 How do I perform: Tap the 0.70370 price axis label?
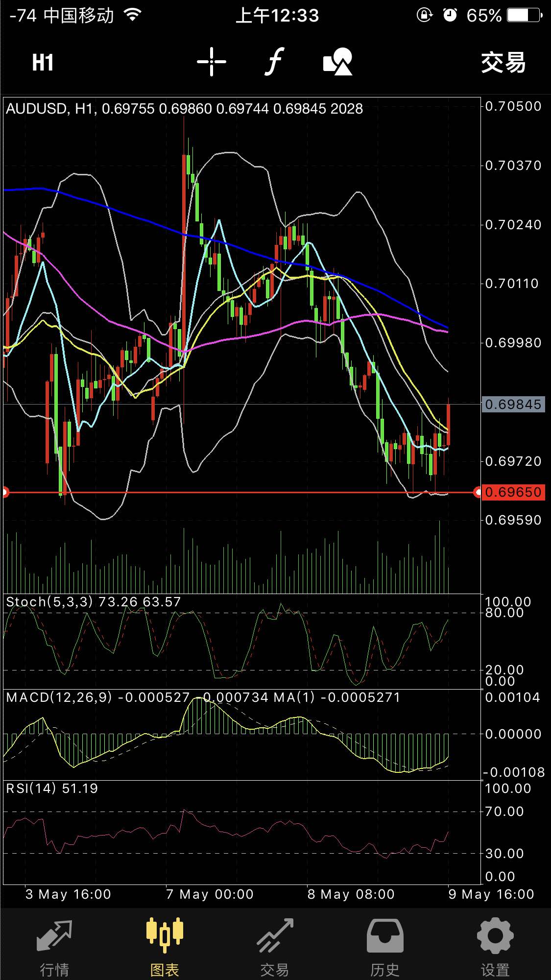[513, 166]
